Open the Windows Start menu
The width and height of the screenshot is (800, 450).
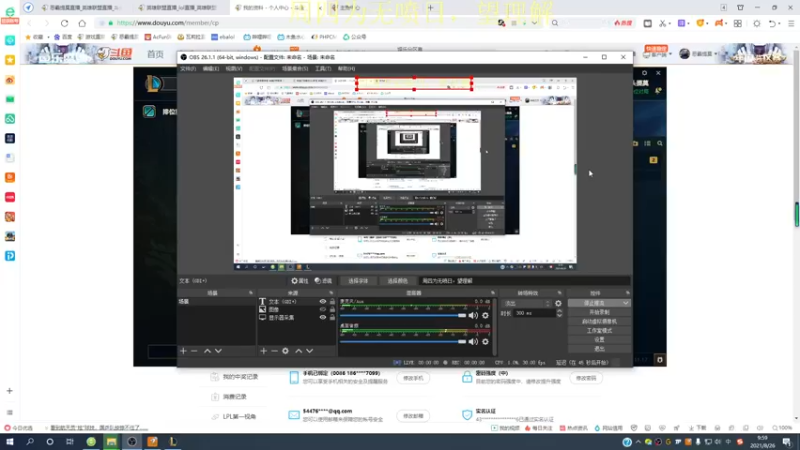(9, 442)
